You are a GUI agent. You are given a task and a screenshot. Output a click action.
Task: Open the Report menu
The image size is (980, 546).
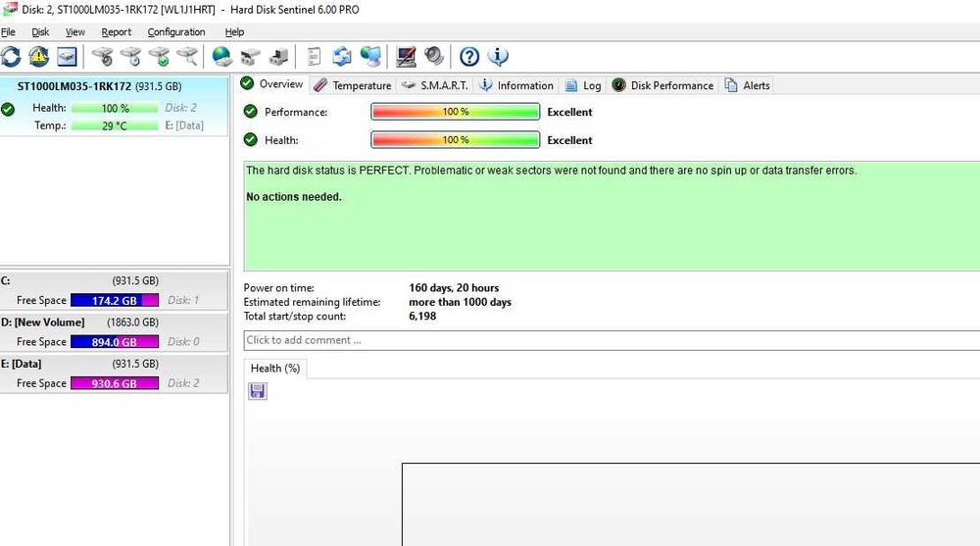tap(117, 32)
